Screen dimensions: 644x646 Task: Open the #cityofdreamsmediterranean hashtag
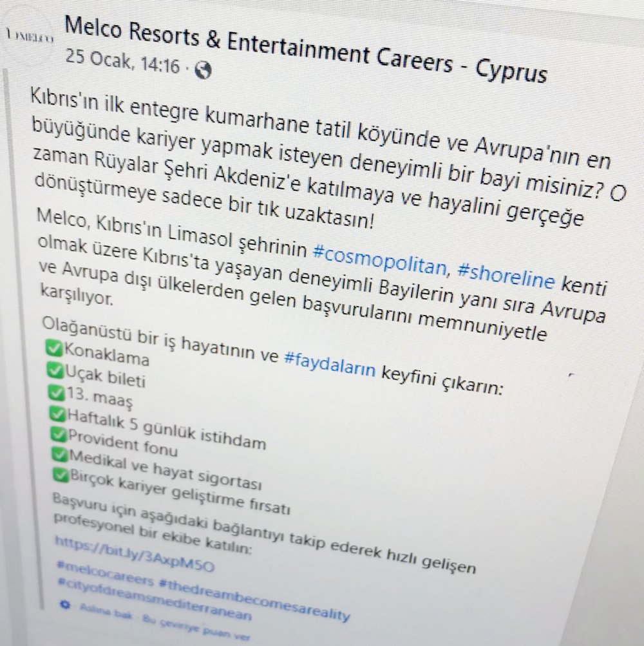pos(155,600)
